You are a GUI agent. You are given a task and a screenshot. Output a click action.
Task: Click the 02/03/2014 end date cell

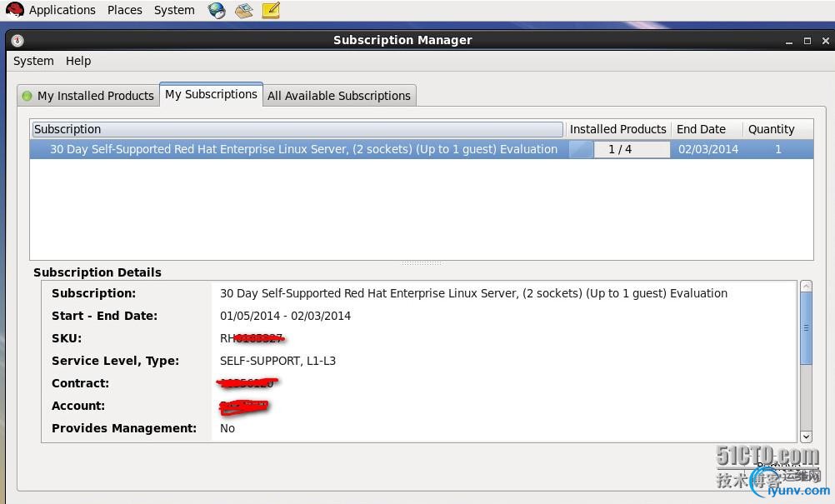(707, 150)
